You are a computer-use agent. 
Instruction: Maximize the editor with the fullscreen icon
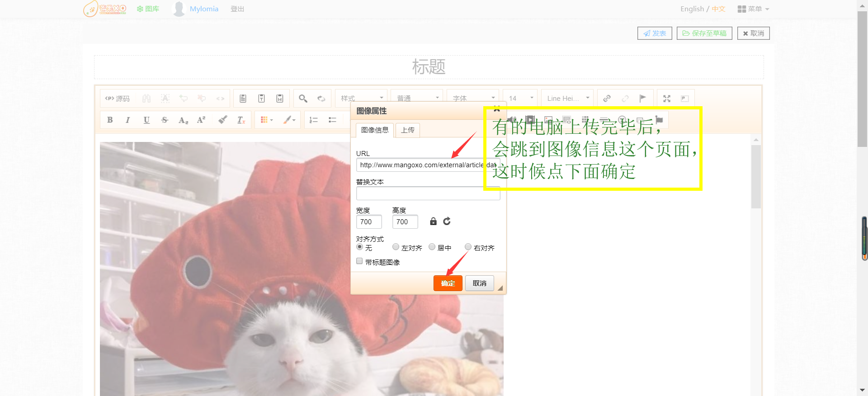coord(667,99)
